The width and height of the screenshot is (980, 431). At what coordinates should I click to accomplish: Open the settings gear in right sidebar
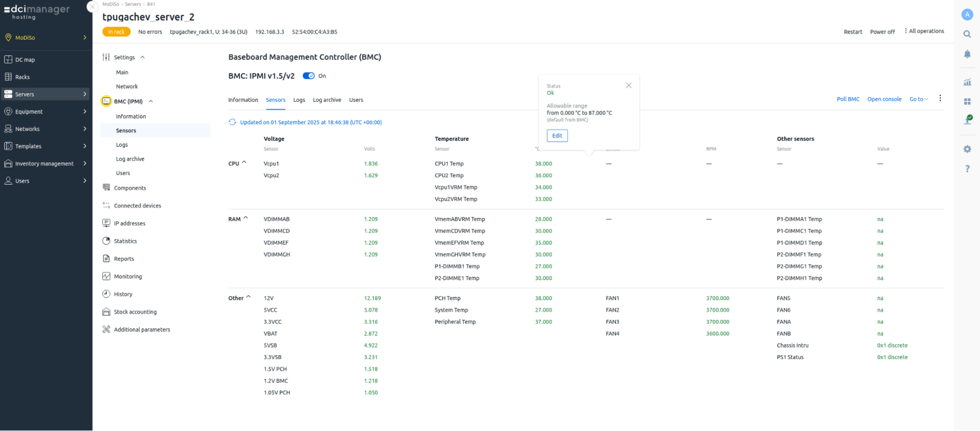[967, 149]
